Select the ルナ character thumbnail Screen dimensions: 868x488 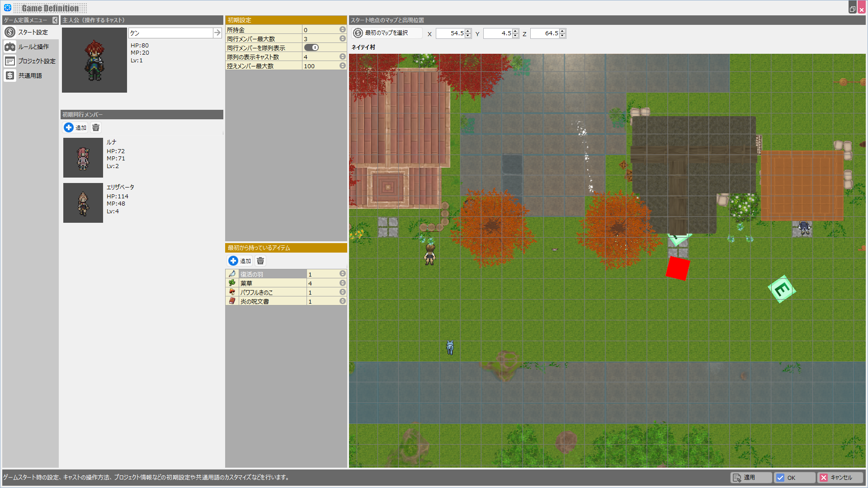click(83, 158)
